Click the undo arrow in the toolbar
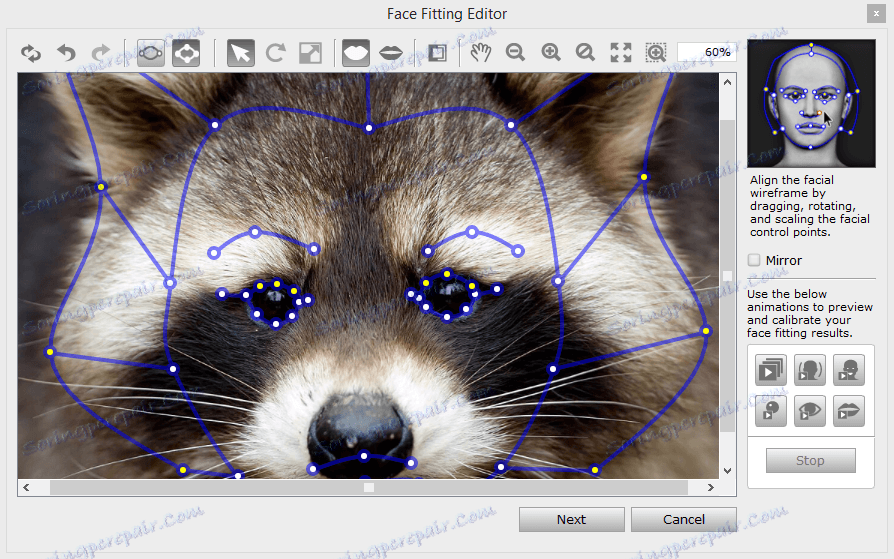 pos(66,53)
